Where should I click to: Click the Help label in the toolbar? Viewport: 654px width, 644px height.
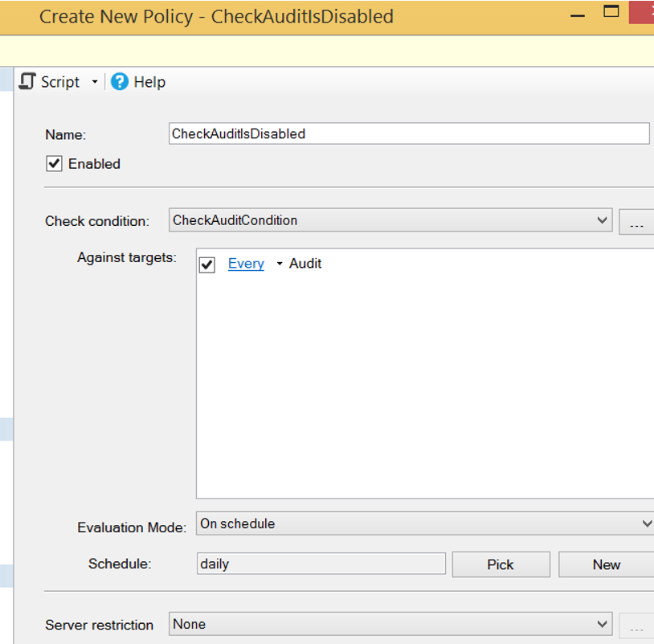[149, 82]
